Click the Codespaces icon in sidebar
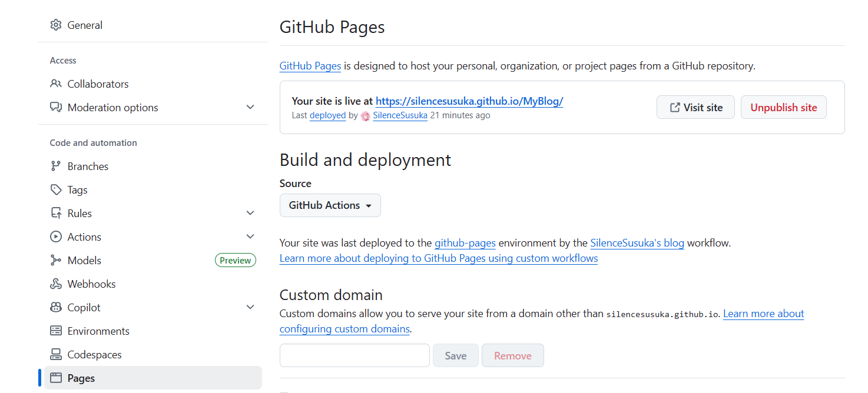The image size is (868, 393). click(56, 355)
